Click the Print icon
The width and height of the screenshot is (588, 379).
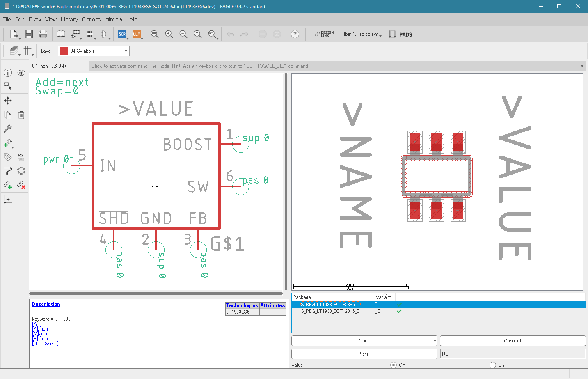point(43,34)
